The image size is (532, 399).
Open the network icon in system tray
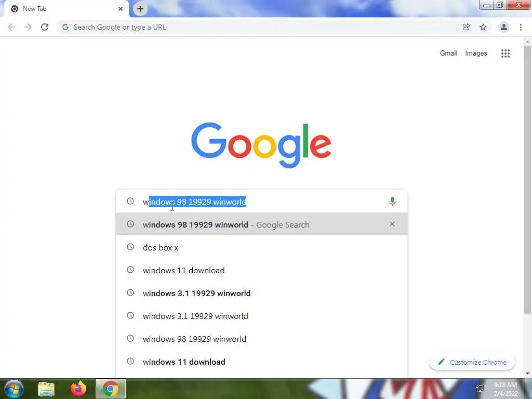click(480, 389)
